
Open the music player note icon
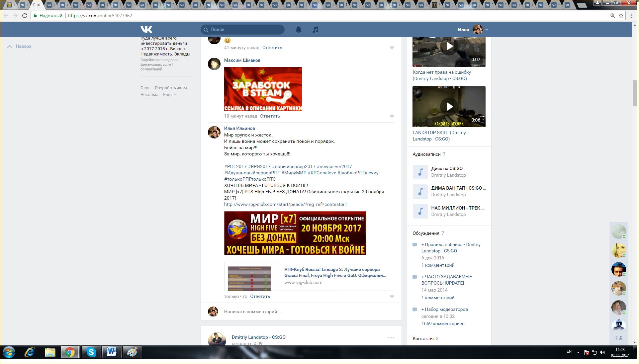pyautogui.click(x=316, y=30)
